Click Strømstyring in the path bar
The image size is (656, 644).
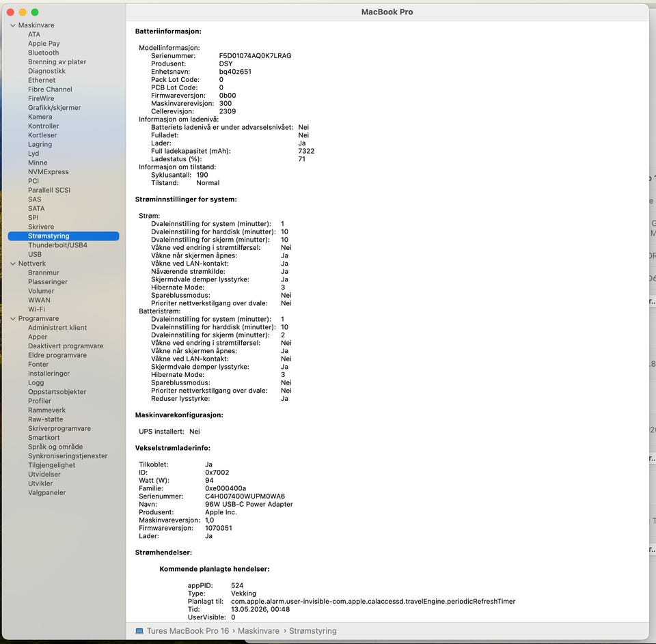(x=313, y=631)
